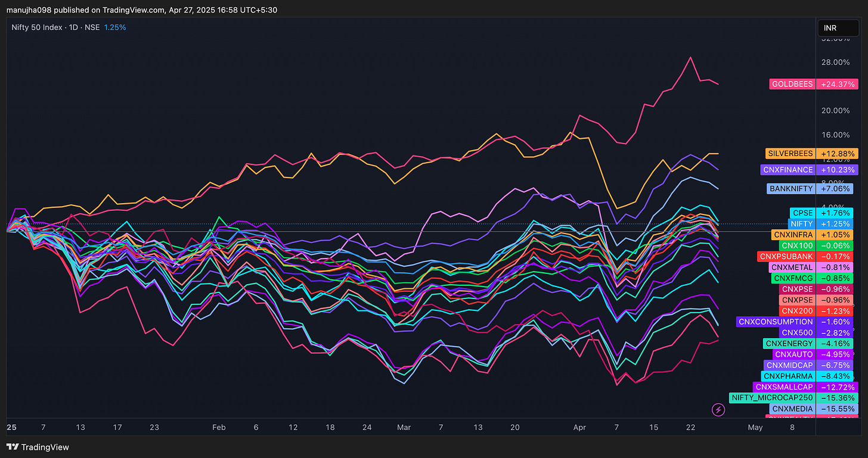Image resolution: width=868 pixels, height=458 pixels.
Task: Select the NIFTY series label
Action: pos(801,224)
